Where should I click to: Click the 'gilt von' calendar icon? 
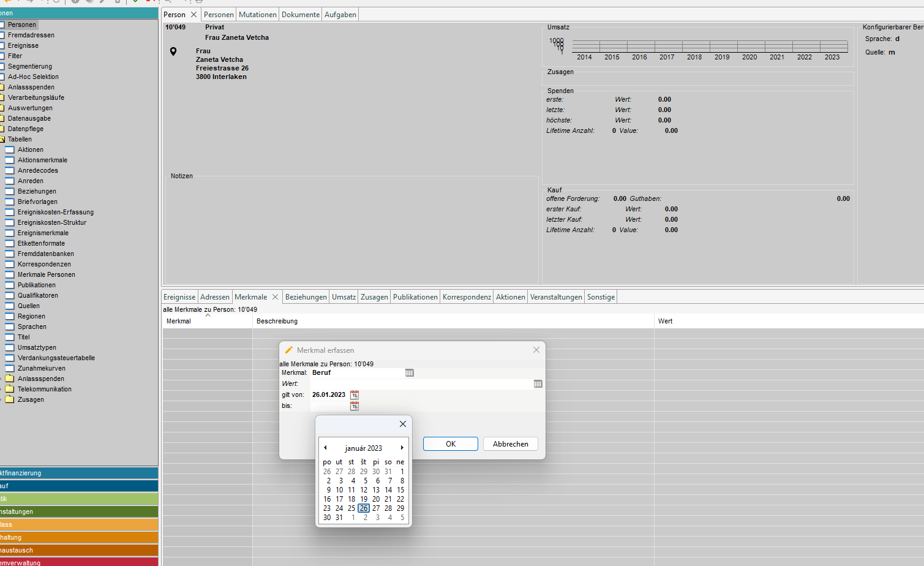(x=354, y=395)
